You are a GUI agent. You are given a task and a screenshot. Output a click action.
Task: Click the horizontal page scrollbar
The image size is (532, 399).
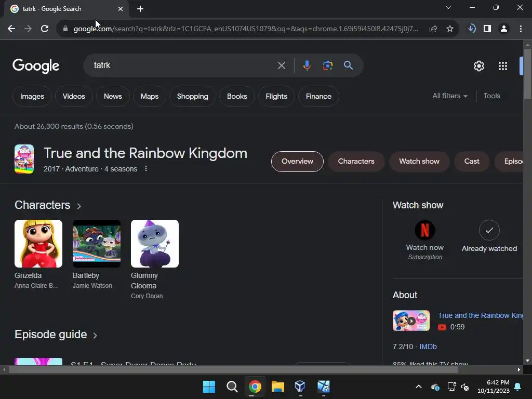pos(233,370)
